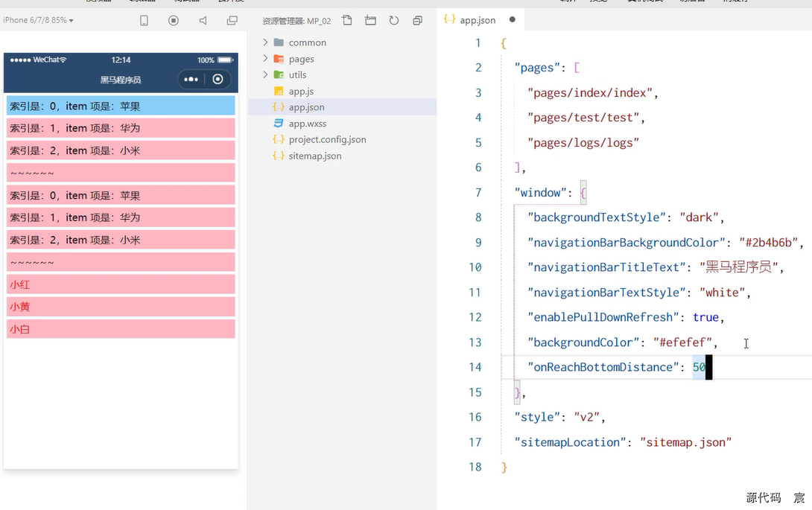This screenshot has height=510, width=812.
Task: Mute the simulator sound icon
Action: pos(203,20)
